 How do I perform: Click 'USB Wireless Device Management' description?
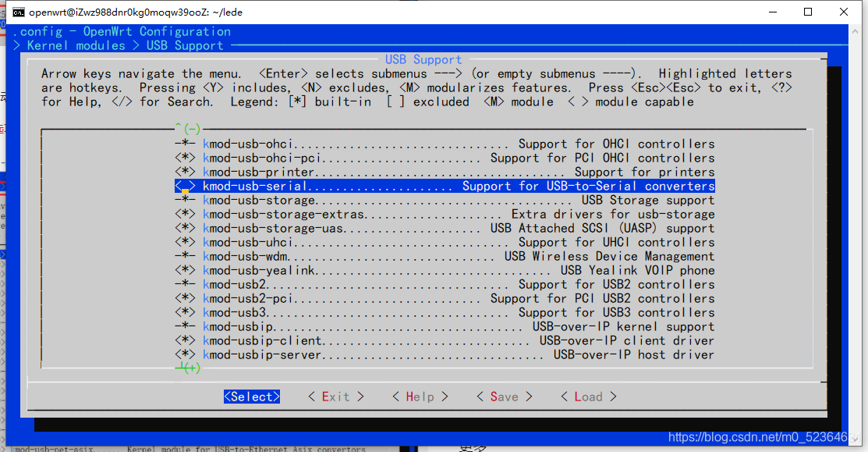[610, 257]
